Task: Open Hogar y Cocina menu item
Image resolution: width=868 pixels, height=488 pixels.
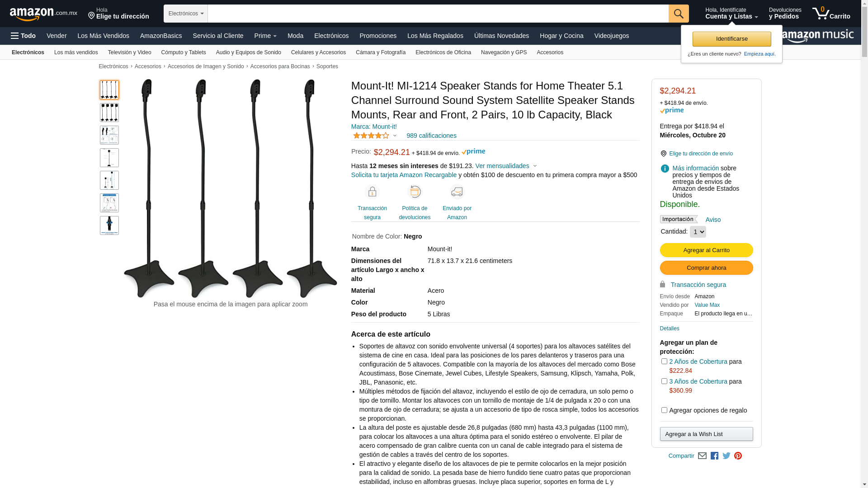Action: tap(561, 36)
